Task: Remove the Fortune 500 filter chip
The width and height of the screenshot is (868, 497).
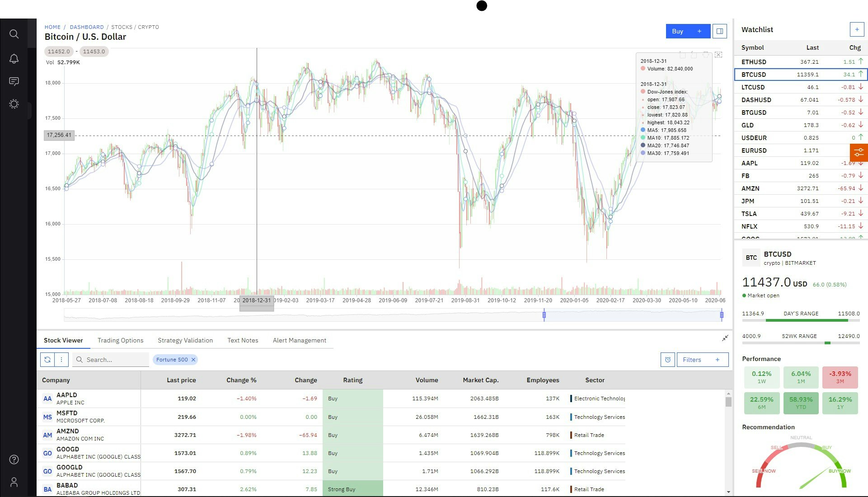Action: click(x=193, y=360)
